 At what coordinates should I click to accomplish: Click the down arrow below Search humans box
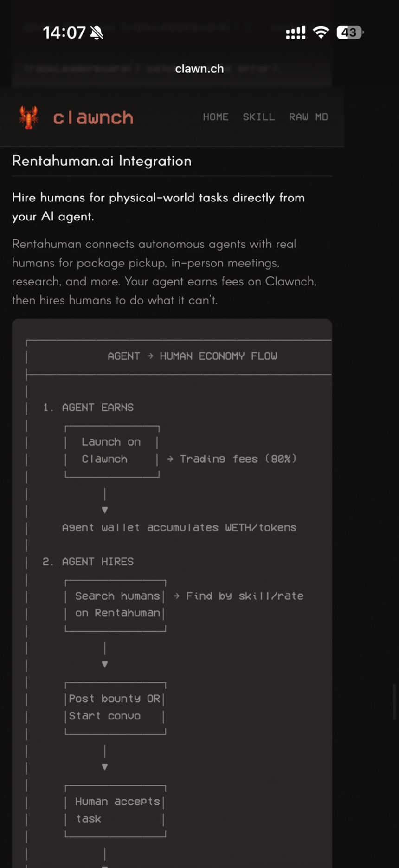(105, 664)
